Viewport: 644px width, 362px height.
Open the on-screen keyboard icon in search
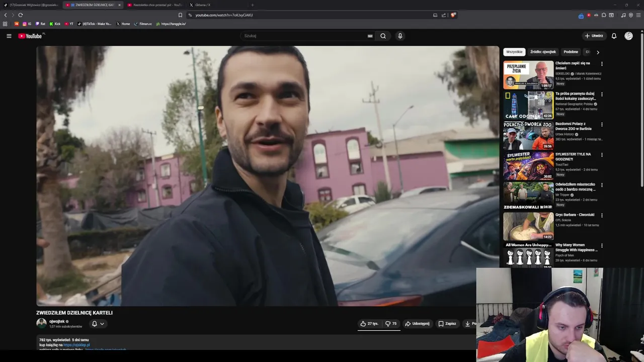pyautogui.click(x=370, y=36)
